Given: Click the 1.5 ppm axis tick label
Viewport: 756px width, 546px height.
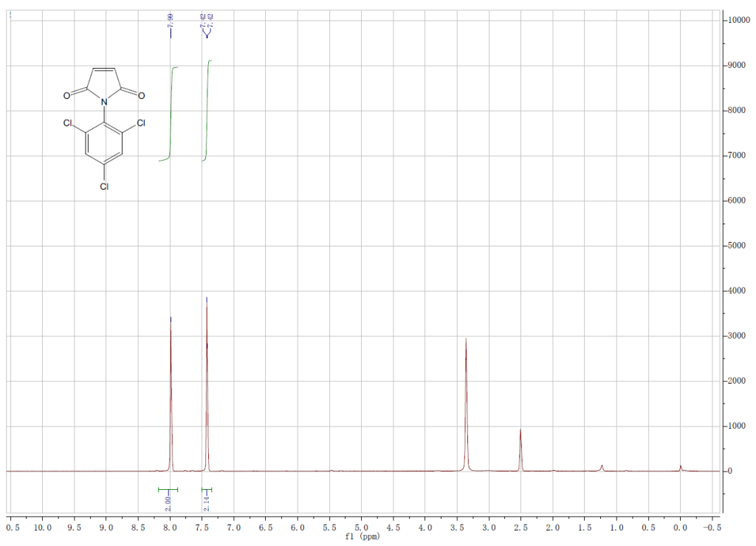Looking at the screenshot, I should pos(585,528).
